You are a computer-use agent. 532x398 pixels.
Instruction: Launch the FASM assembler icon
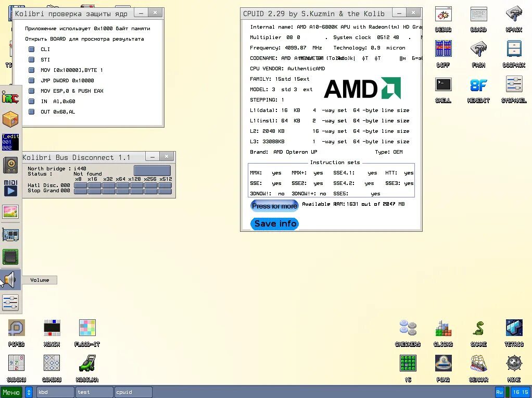[x=478, y=49]
